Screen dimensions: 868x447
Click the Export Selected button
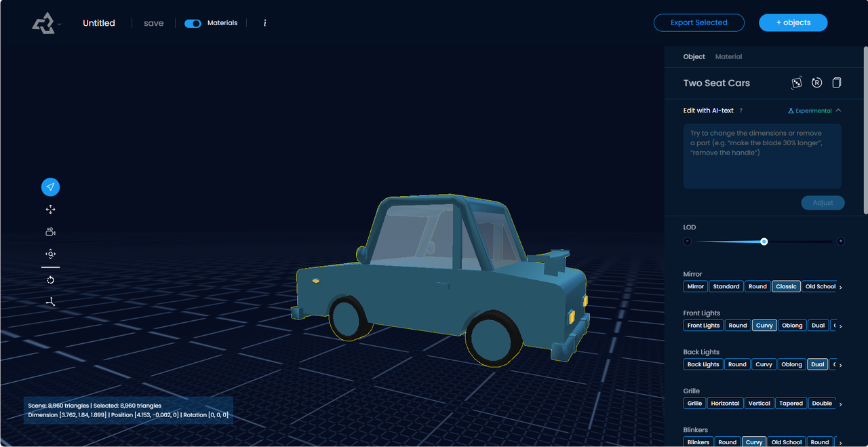pos(699,22)
